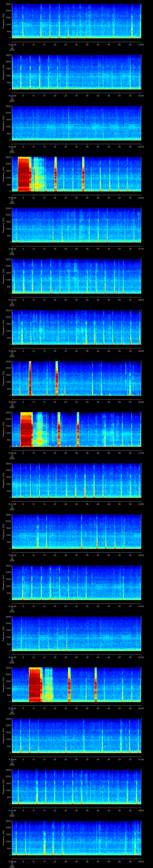The height and width of the screenshot is (868, 153).
Task: Select the 33:00 end time label
Action: coord(141,555)
